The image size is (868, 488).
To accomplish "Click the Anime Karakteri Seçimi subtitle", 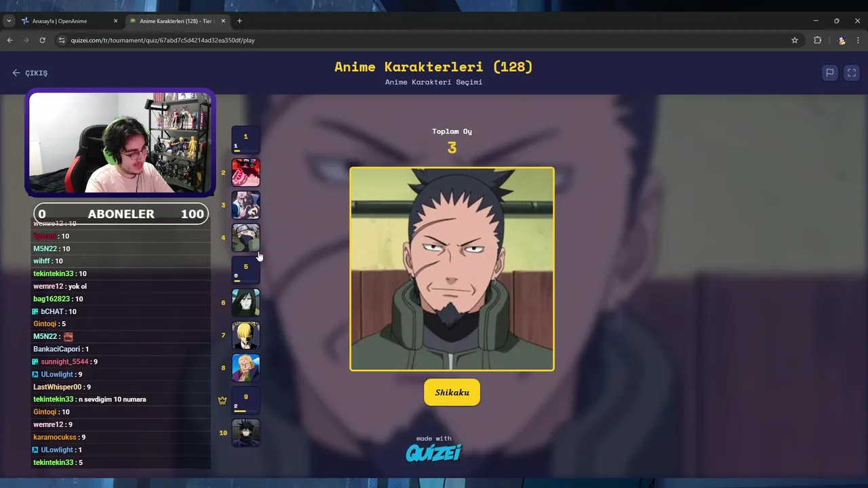I will pos(433,82).
